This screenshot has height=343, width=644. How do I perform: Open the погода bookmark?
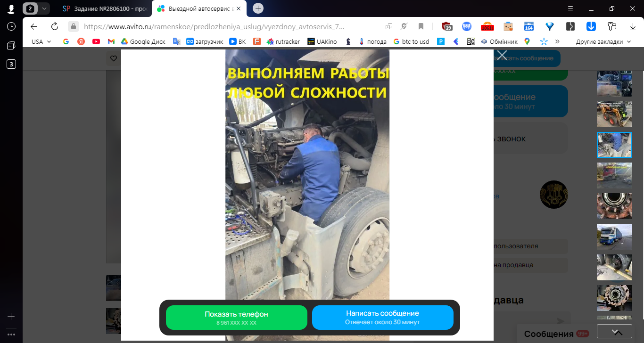(372, 41)
